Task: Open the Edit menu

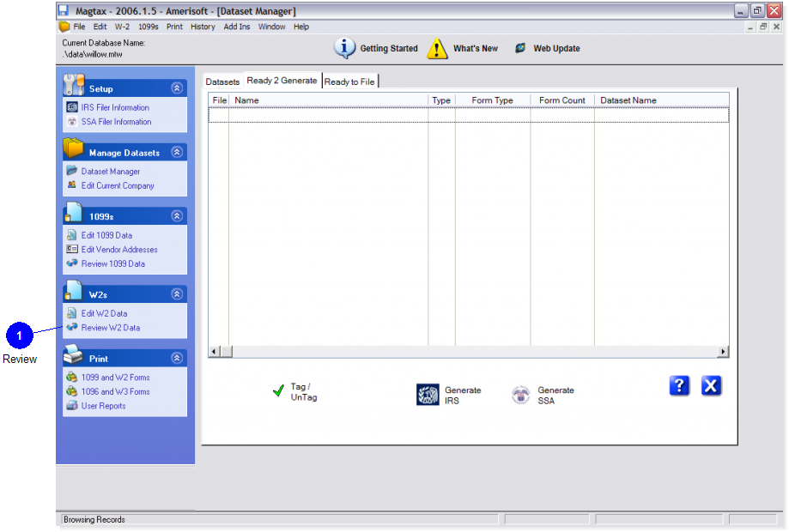Action: click(100, 27)
